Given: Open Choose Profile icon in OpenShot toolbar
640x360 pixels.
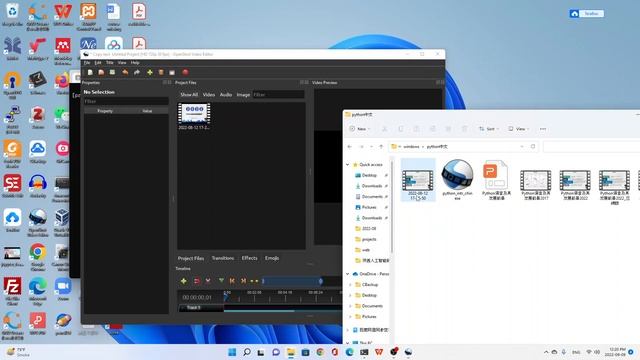Looking at the screenshot, I should point(161,72).
